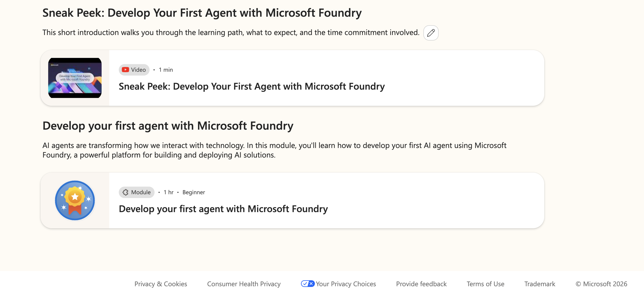Click the © Microsoft 2026 text

point(601,284)
